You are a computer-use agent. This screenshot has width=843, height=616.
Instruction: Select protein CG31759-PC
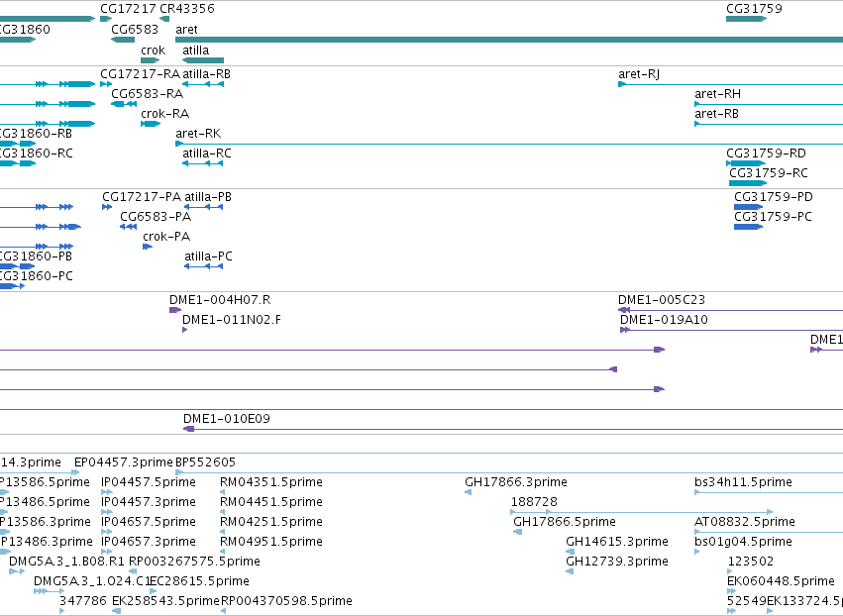773,217
